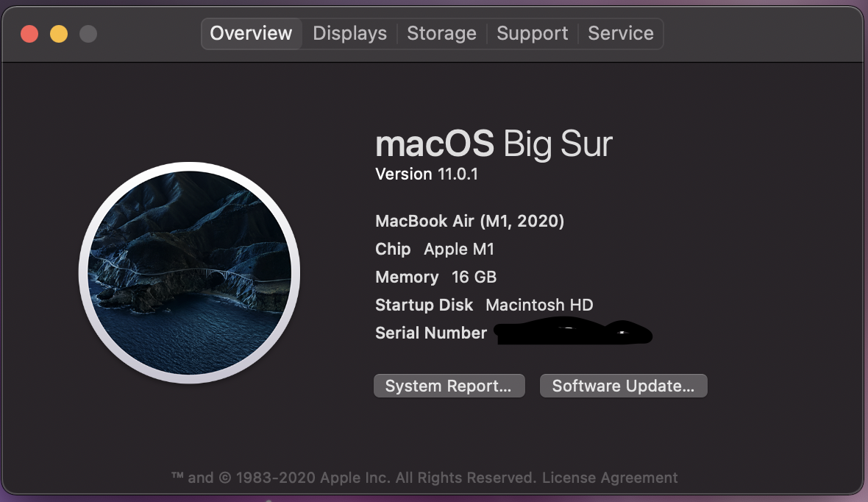Click the greyed-out zoom window button
The width and height of the screenshot is (868, 502).
tap(88, 34)
